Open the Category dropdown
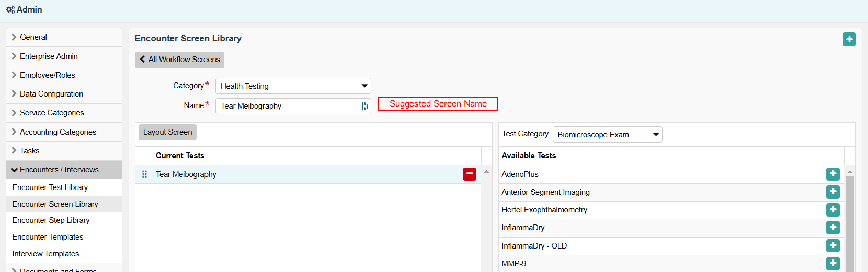868x272 pixels. [293, 86]
